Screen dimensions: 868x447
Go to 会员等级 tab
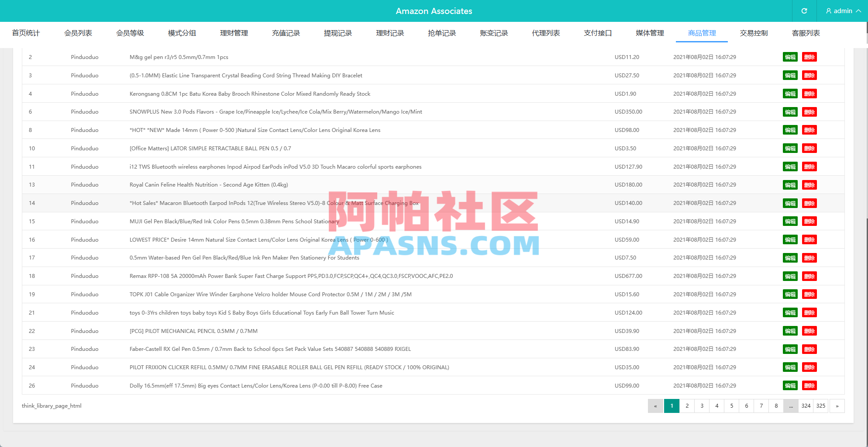tap(130, 33)
